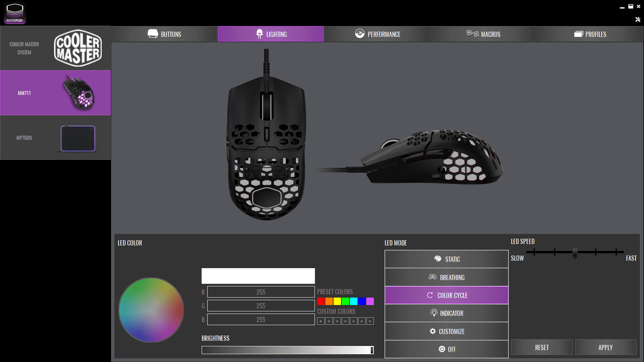Select the orange preset color

[x=329, y=301]
